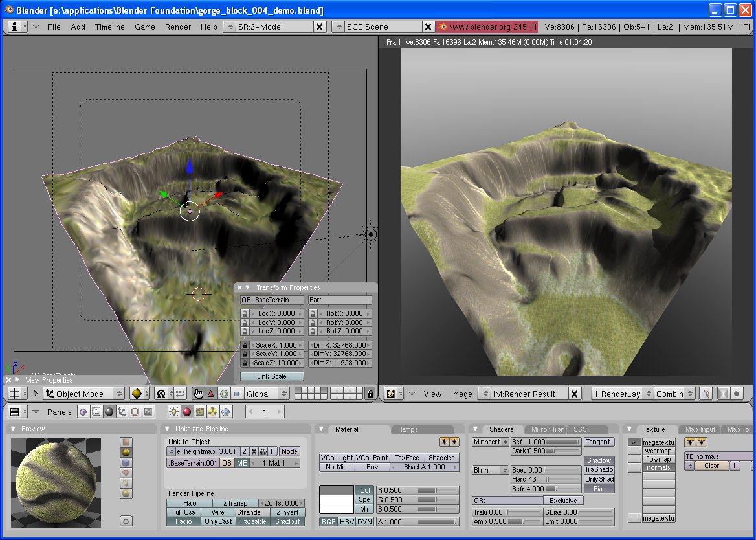
Task: Select the cube preview type icon
Action: click(x=126, y=464)
